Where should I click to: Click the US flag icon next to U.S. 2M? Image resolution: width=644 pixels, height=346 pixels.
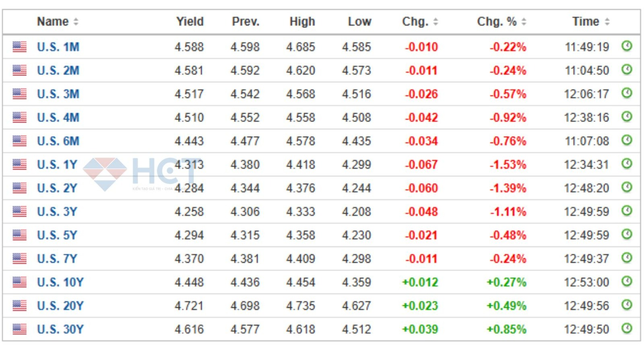click(19, 70)
